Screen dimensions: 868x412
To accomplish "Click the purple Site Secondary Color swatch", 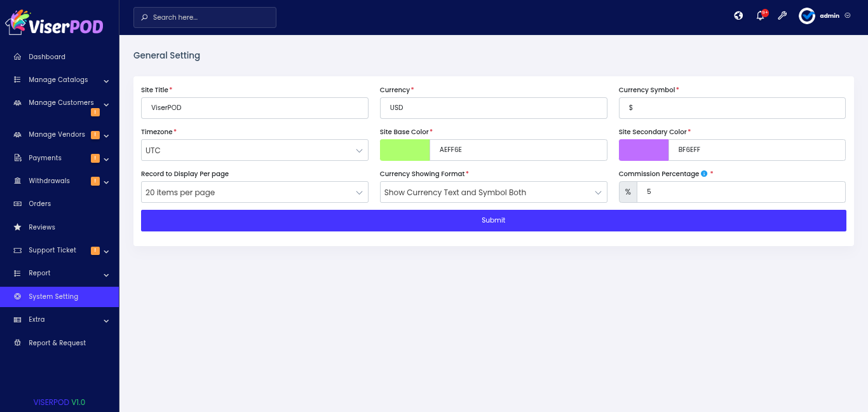I will (644, 151).
